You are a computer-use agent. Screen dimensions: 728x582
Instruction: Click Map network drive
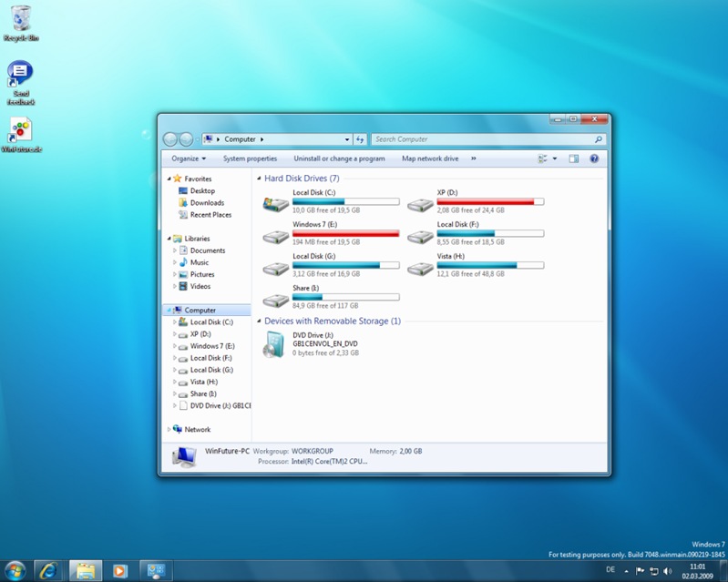[x=430, y=158]
